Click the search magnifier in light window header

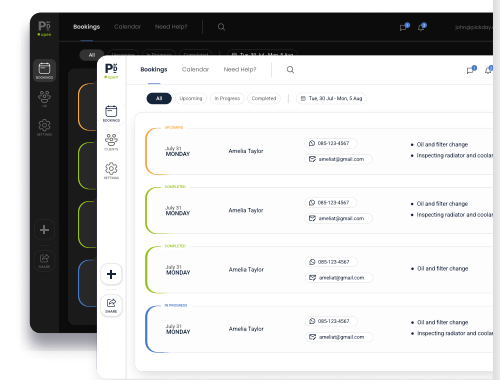pyautogui.click(x=290, y=69)
